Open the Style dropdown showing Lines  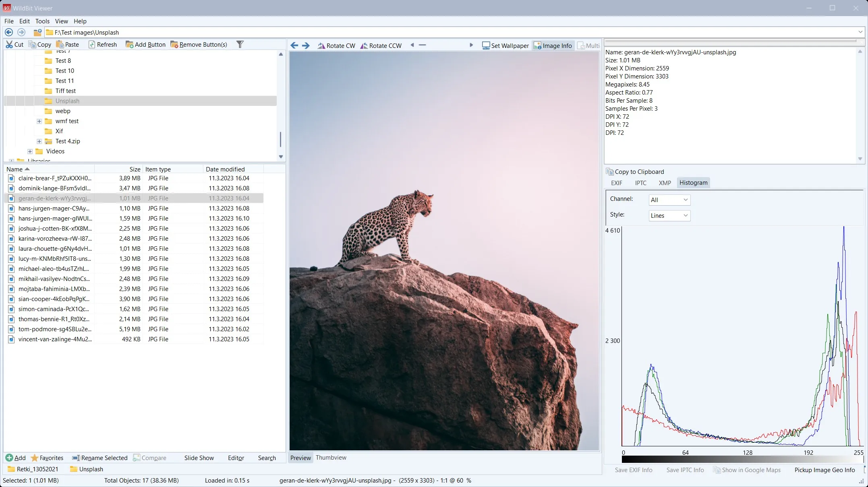pos(685,216)
